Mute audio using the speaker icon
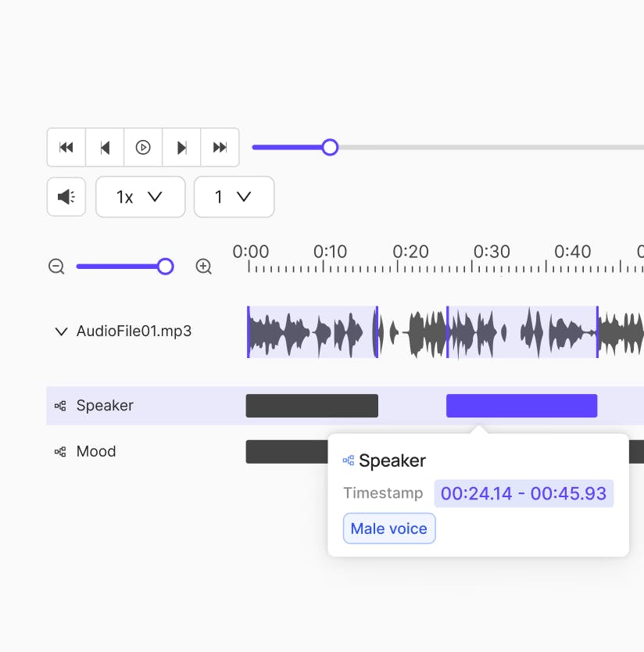 coord(66,196)
